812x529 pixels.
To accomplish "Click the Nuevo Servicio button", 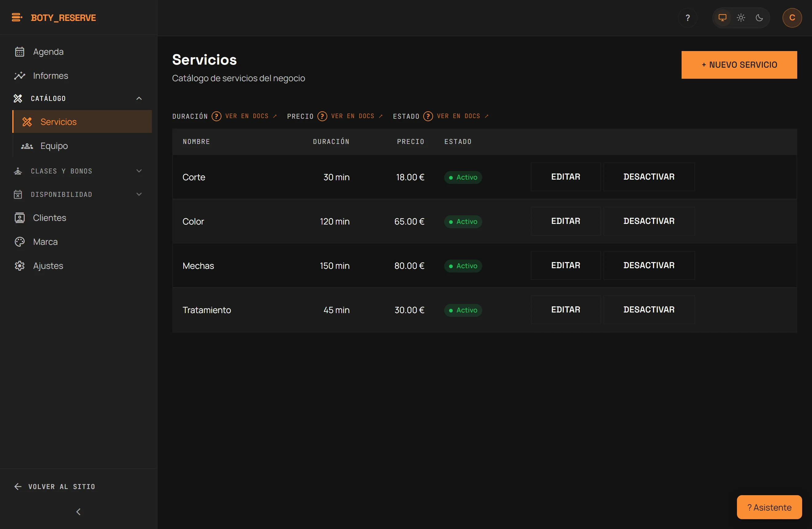I will [739, 65].
